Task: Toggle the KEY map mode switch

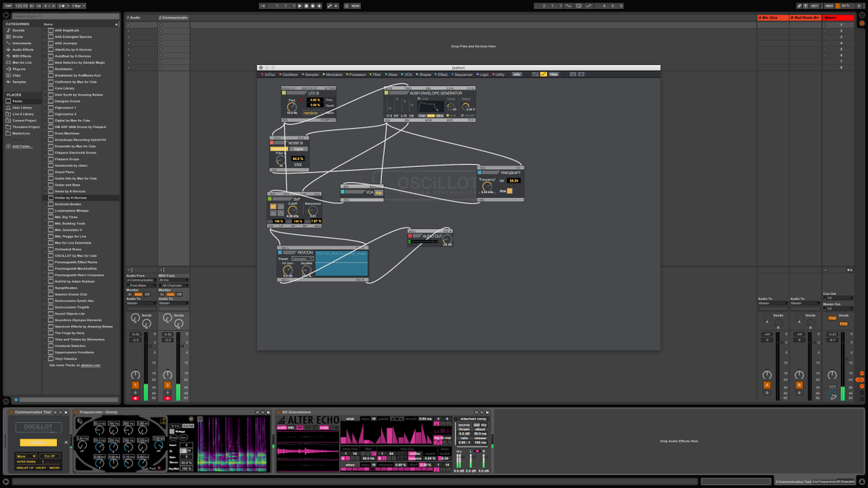Action: 814,6
